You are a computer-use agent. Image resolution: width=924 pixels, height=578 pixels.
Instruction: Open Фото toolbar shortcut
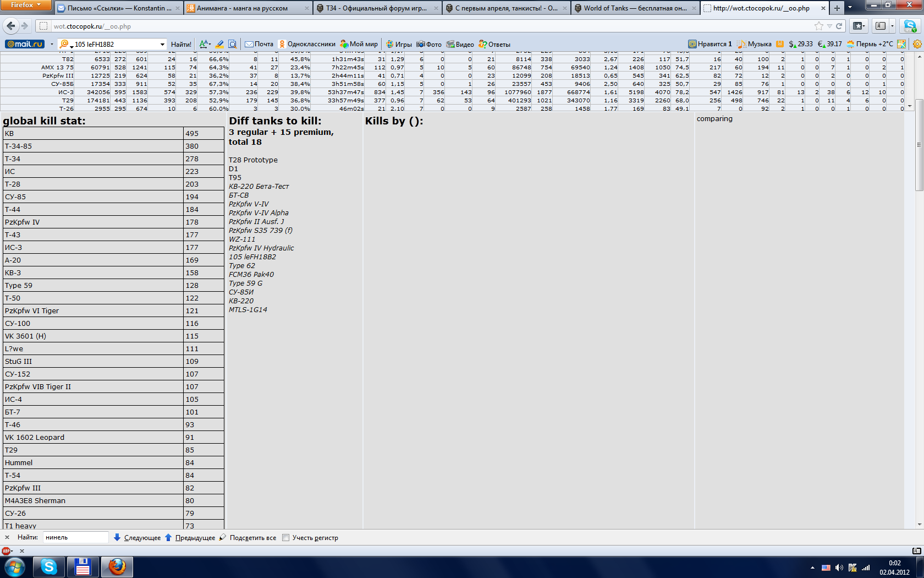(x=429, y=44)
